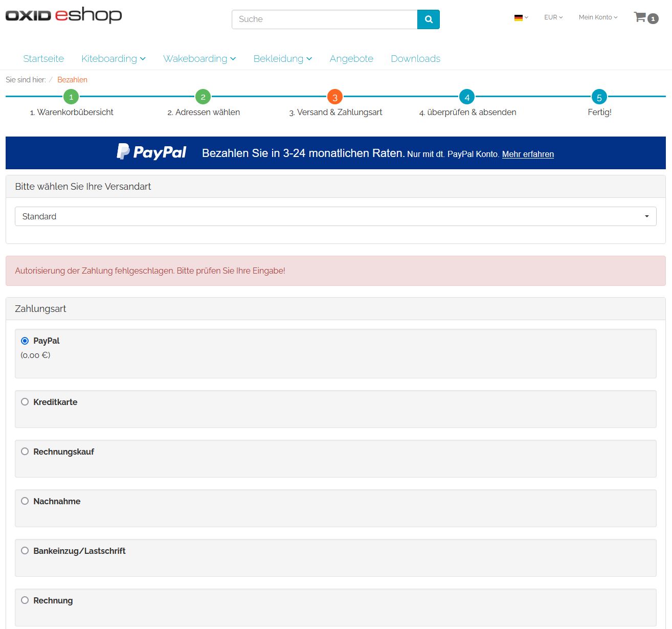672x629 pixels.
Task: Go to the Angebote menu item
Action: tap(351, 59)
